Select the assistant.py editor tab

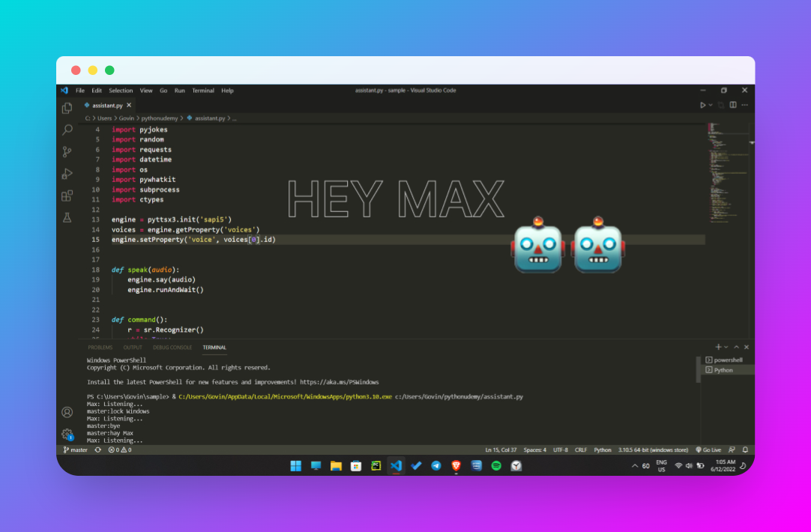click(x=108, y=105)
